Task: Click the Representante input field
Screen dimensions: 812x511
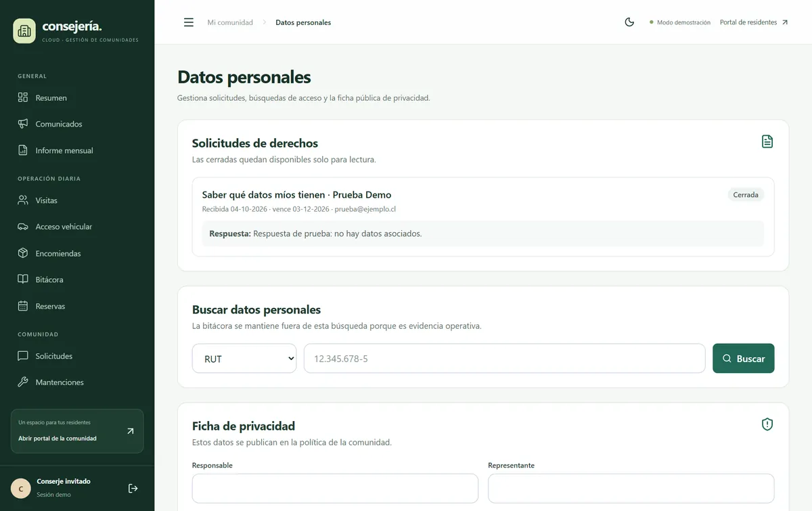Action: coord(631,488)
